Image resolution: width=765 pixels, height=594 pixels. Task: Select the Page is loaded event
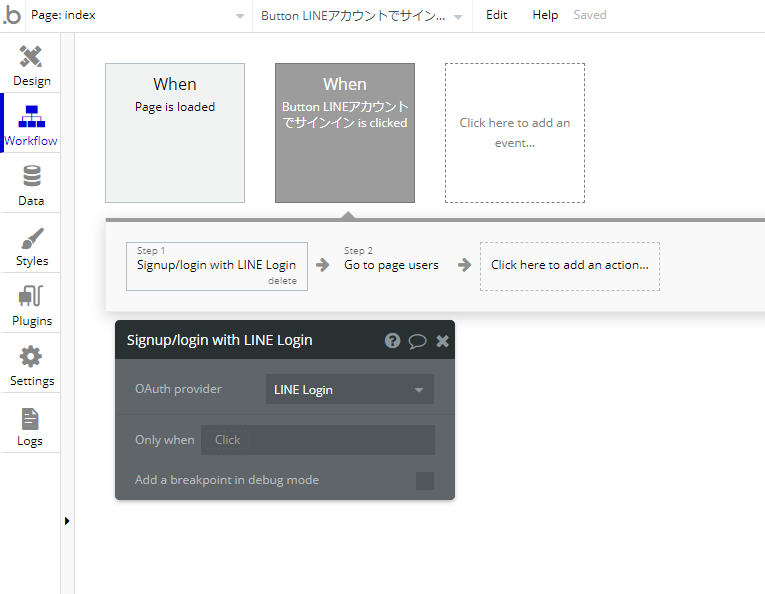[x=175, y=133]
